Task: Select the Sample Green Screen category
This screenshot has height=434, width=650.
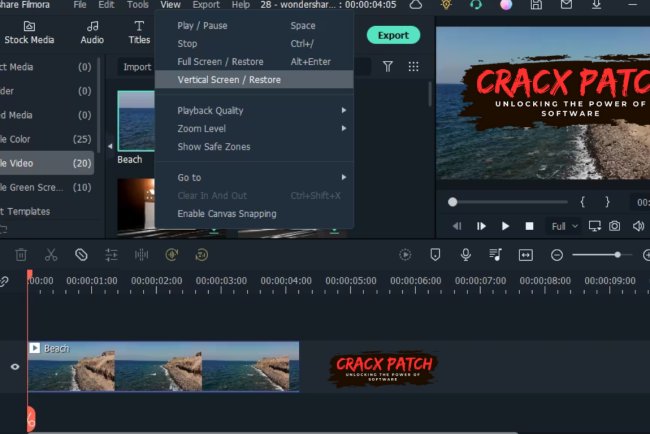Action: click(46, 187)
